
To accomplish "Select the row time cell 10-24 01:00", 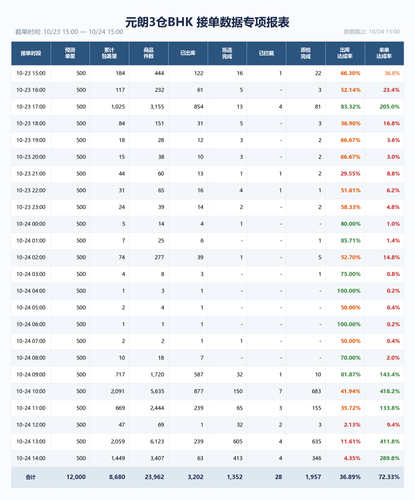I will [x=31, y=241].
